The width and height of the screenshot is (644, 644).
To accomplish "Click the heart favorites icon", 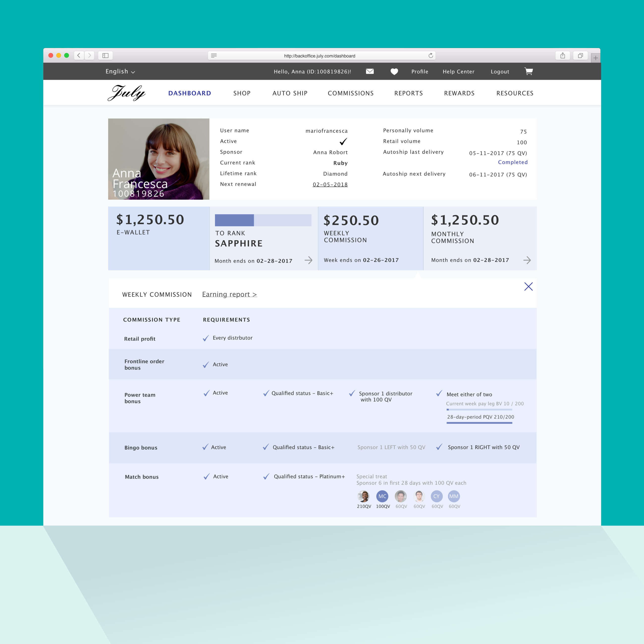I will (x=394, y=72).
